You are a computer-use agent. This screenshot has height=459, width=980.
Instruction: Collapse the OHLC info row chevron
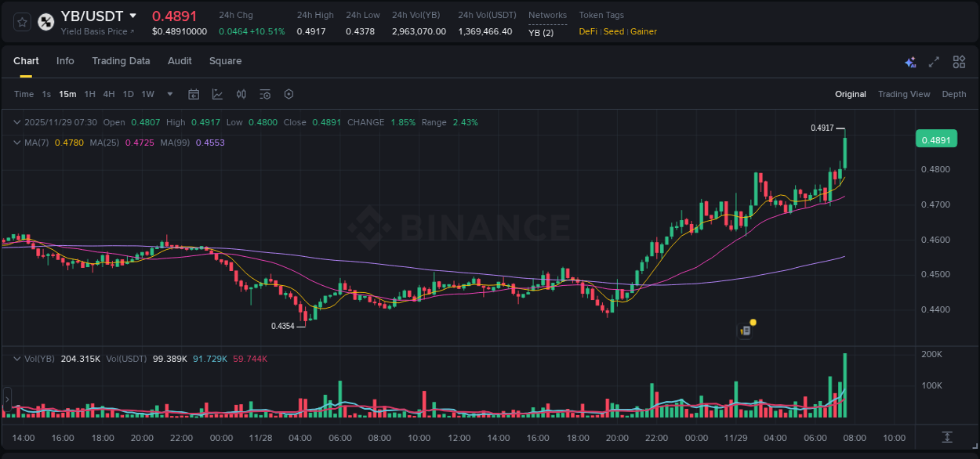click(16, 122)
